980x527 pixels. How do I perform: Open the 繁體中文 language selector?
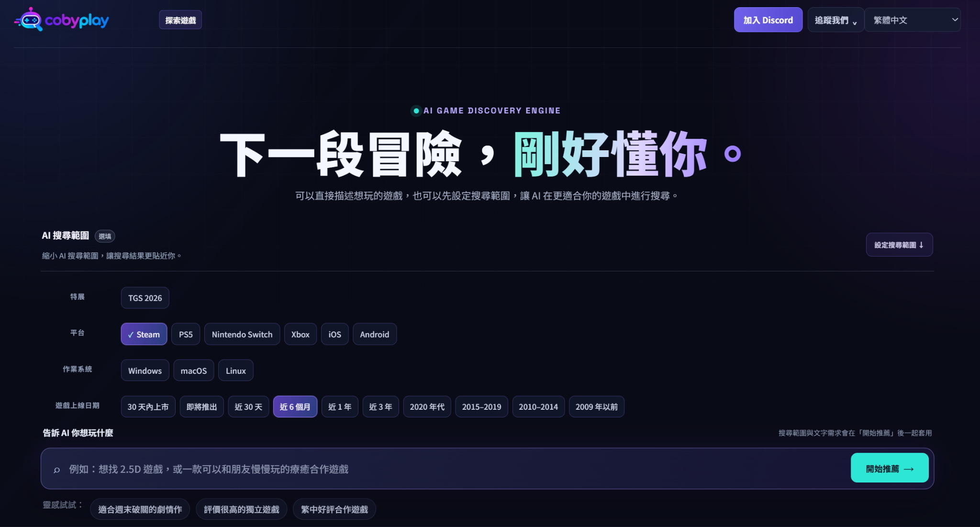(x=913, y=20)
